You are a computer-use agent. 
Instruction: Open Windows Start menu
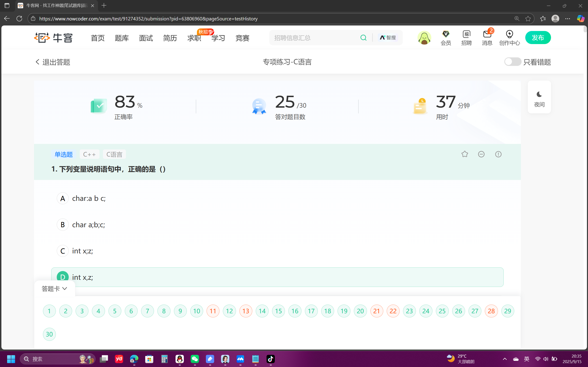(11, 359)
